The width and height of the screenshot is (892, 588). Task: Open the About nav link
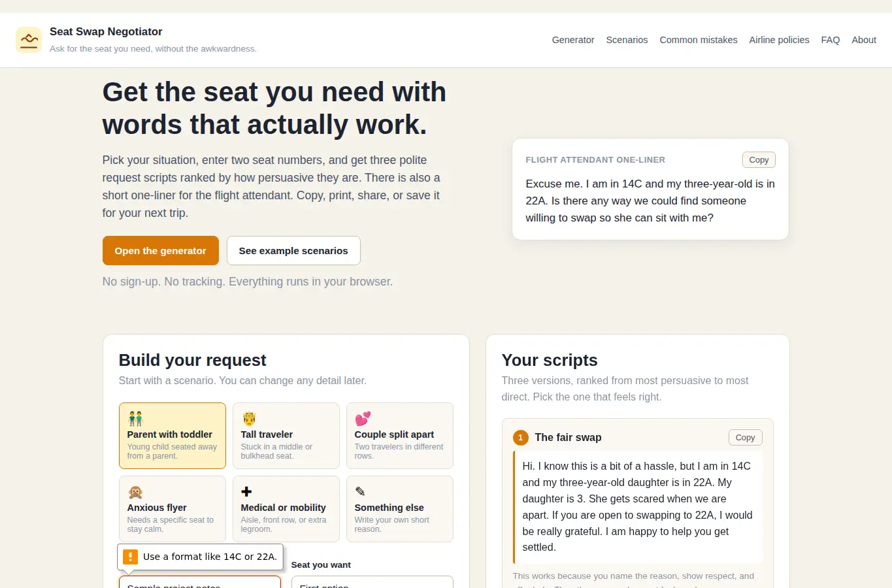pos(864,40)
